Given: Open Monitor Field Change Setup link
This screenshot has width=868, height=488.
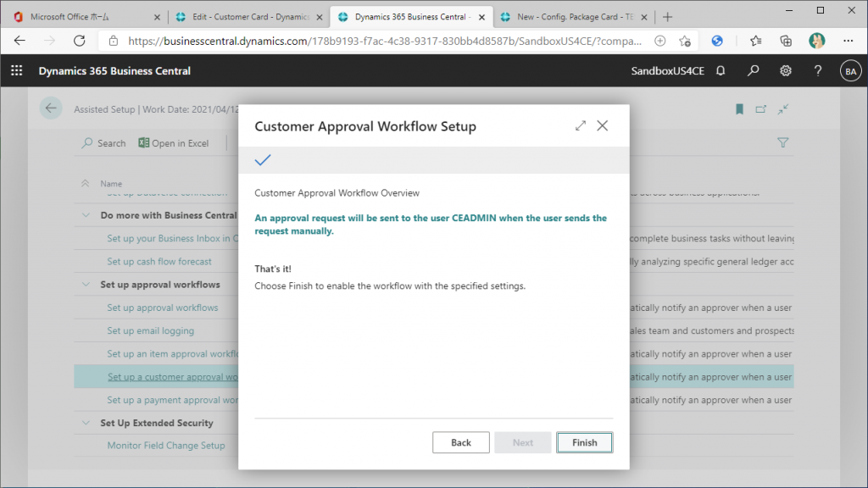Looking at the screenshot, I should (x=166, y=446).
